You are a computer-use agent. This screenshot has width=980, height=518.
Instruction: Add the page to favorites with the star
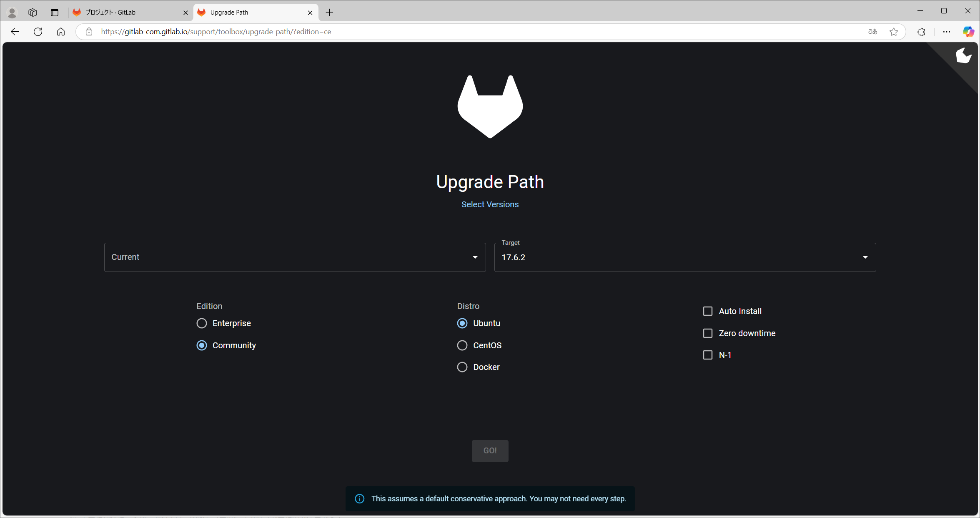click(894, 31)
